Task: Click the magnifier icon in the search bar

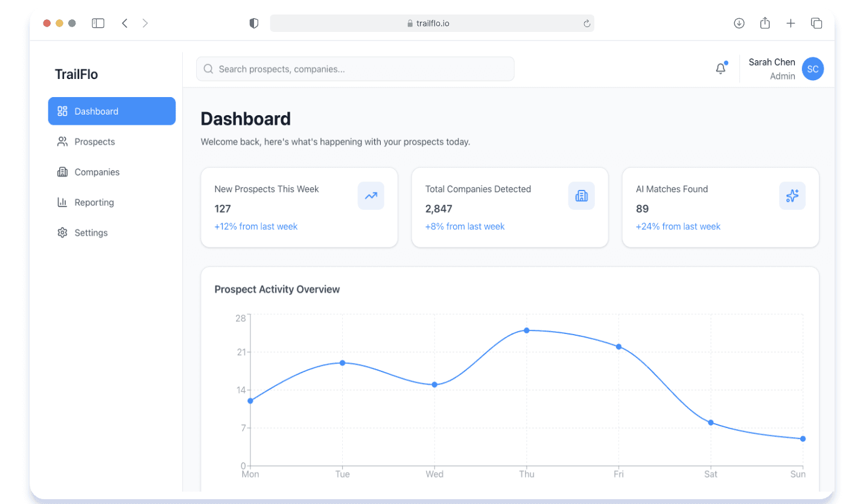Action: [x=208, y=68]
